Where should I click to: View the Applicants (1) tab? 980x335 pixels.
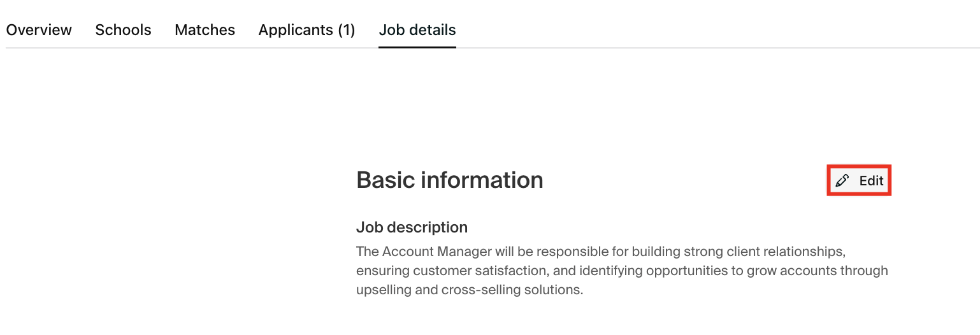click(x=306, y=30)
